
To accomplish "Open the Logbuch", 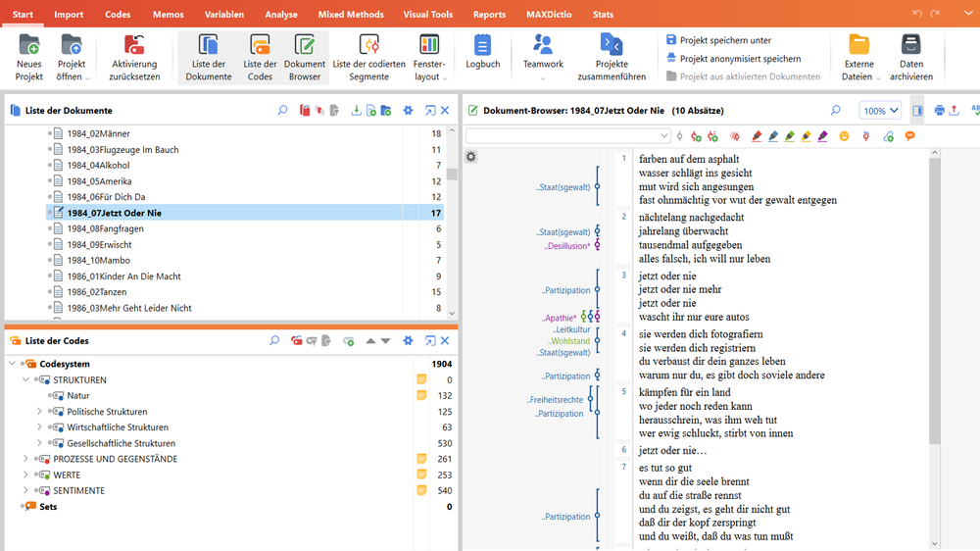I will pos(482,53).
